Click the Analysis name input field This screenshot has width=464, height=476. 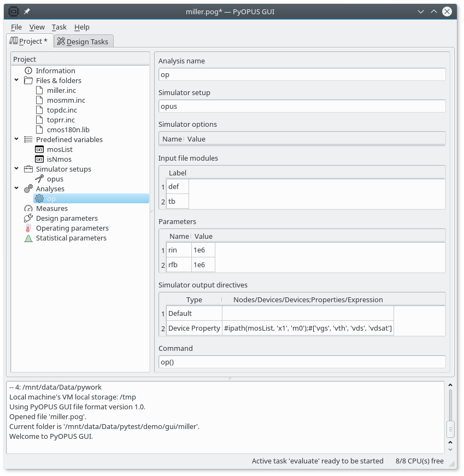click(302, 74)
